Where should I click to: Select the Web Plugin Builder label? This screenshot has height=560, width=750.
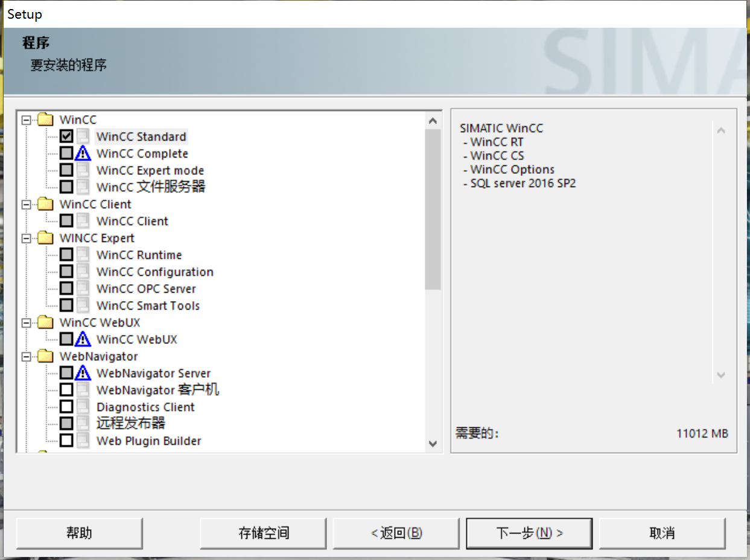tap(149, 441)
